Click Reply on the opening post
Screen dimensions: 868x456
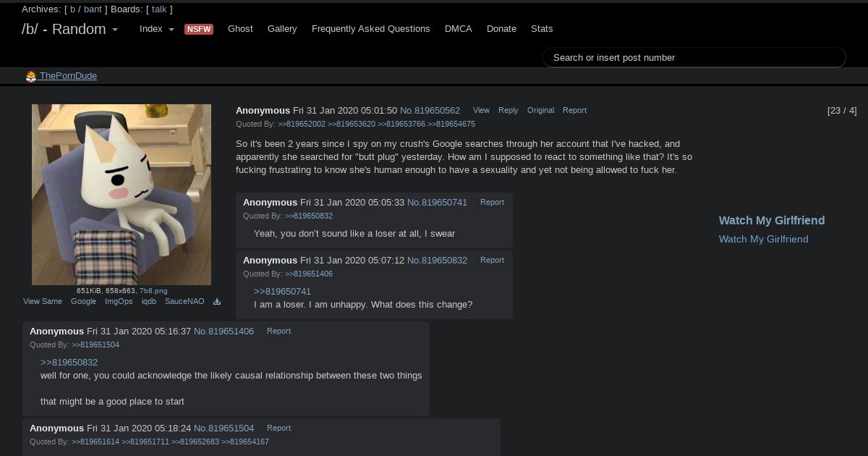click(x=509, y=111)
